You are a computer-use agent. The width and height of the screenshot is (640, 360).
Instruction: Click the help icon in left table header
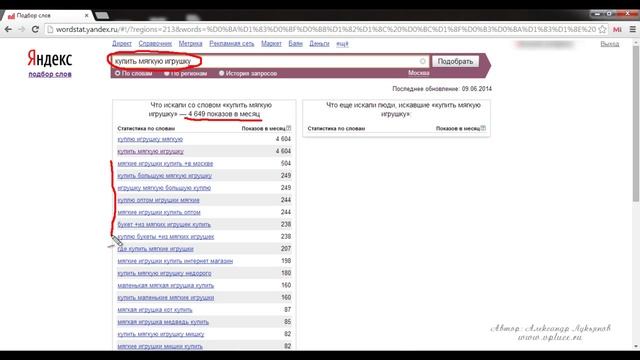[289, 128]
